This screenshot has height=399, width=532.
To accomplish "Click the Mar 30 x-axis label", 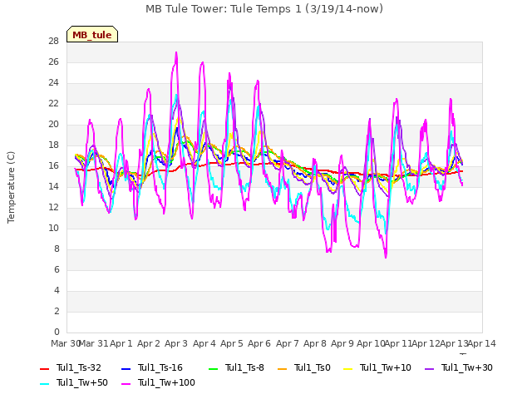I will pos(65,343).
